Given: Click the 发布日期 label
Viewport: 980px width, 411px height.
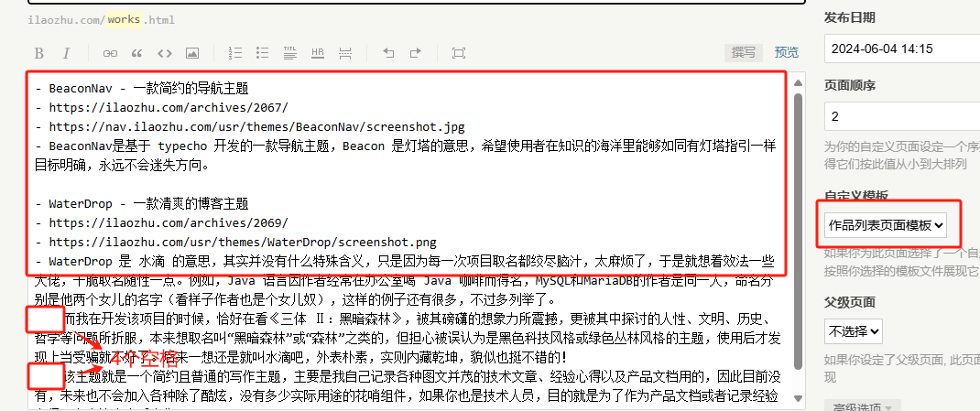Looking at the screenshot, I should 849,18.
